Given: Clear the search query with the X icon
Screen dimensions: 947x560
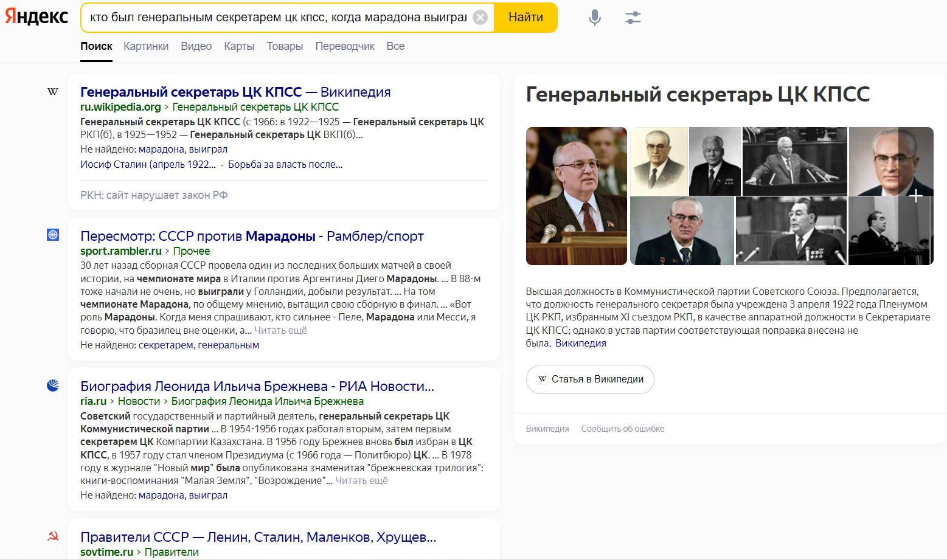Looking at the screenshot, I should [480, 17].
